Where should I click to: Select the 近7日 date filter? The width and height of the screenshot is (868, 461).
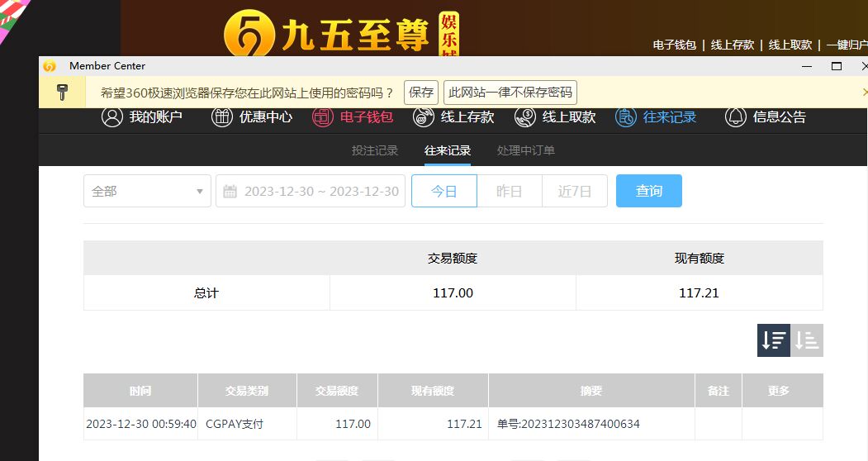click(x=575, y=191)
